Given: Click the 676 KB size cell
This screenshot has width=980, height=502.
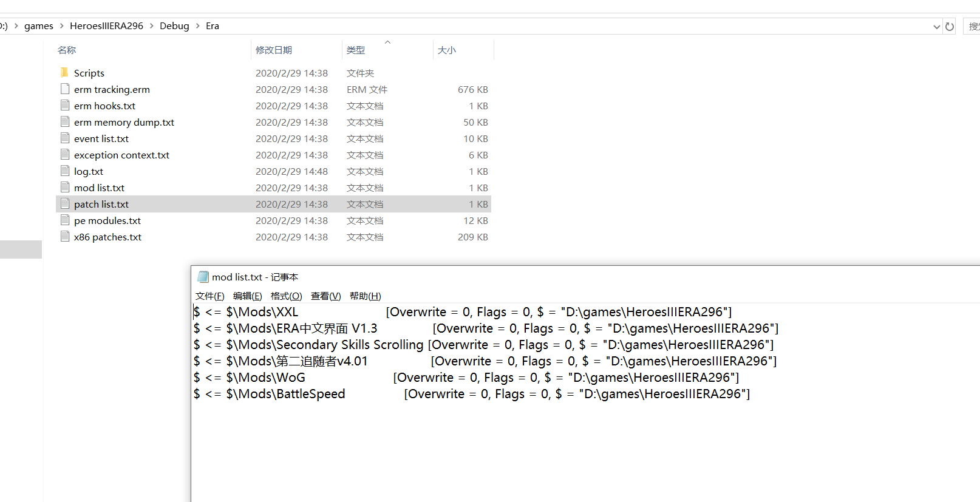Looking at the screenshot, I should [473, 89].
